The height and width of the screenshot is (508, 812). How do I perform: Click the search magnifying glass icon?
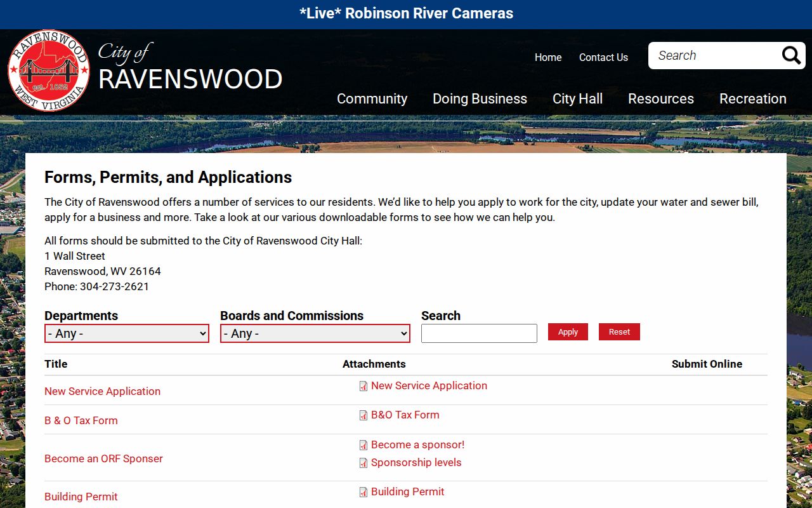click(791, 56)
